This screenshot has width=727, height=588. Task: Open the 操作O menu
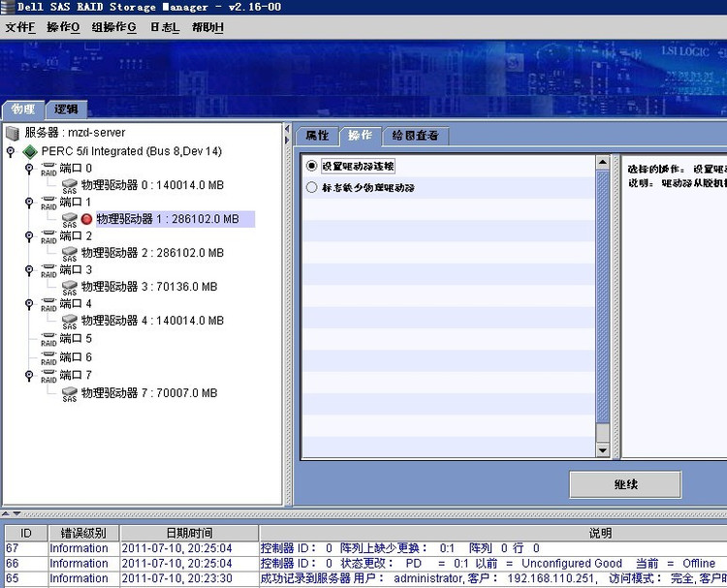[63, 27]
